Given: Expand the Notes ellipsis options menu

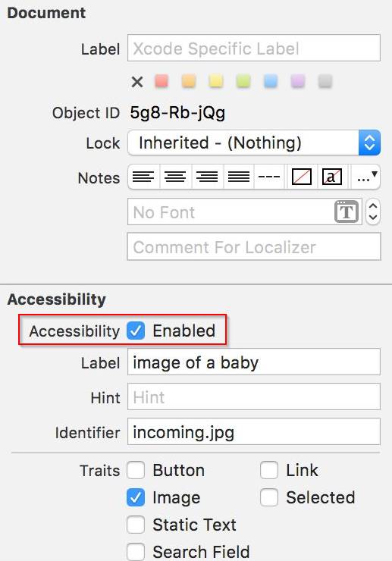Looking at the screenshot, I should [x=366, y=177].
